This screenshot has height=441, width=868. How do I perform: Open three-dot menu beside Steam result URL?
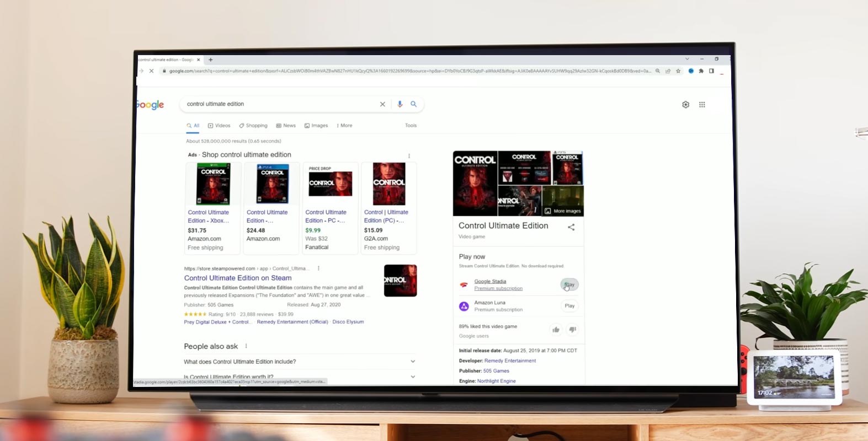coord(318,268)
